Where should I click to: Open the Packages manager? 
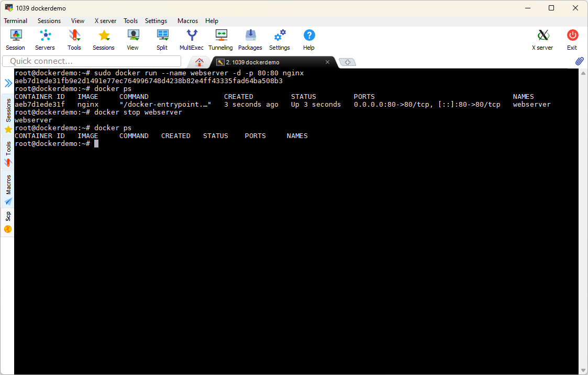(250, 39)
